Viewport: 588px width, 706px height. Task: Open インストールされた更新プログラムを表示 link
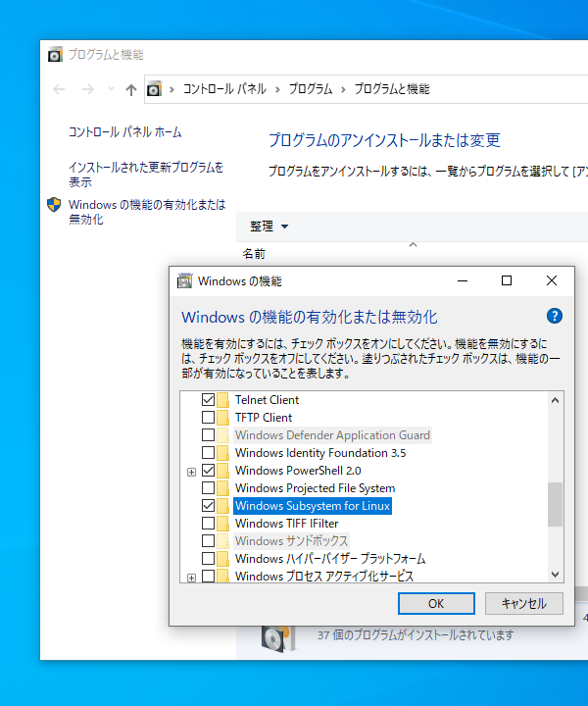pyautogui.click(x=146, y=175)
